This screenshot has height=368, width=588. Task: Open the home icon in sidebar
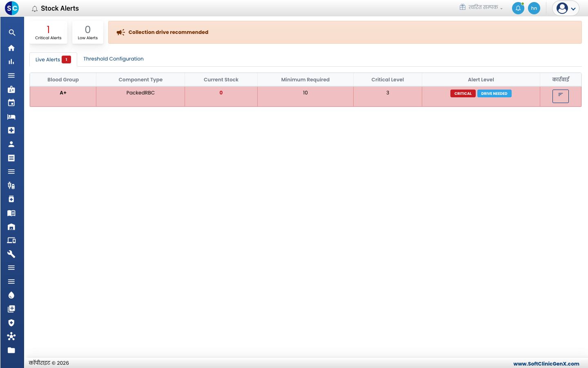coord(11,48)
